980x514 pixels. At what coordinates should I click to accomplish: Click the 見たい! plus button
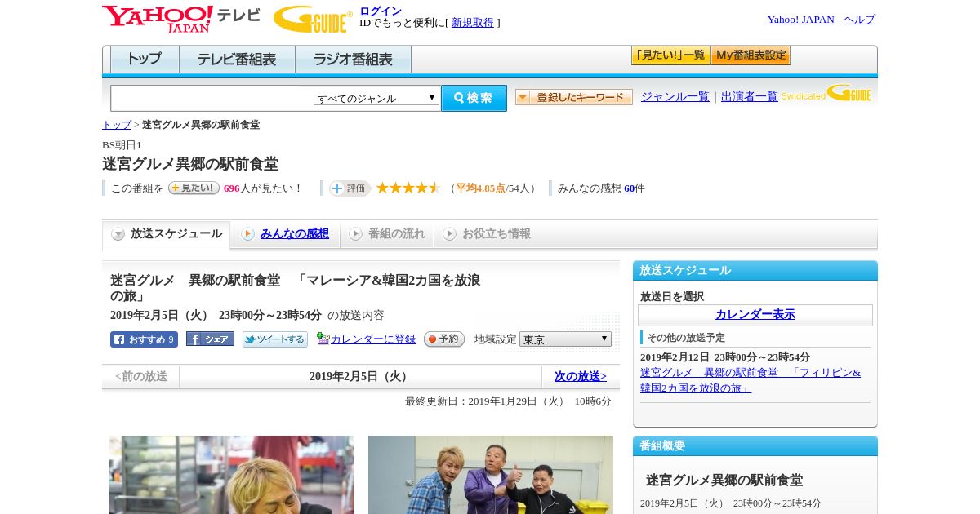pyautogui.click(x=194, y=188)
